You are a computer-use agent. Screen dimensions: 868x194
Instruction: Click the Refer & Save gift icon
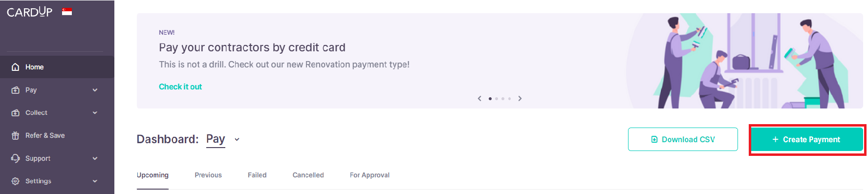(x=16, y=135)
